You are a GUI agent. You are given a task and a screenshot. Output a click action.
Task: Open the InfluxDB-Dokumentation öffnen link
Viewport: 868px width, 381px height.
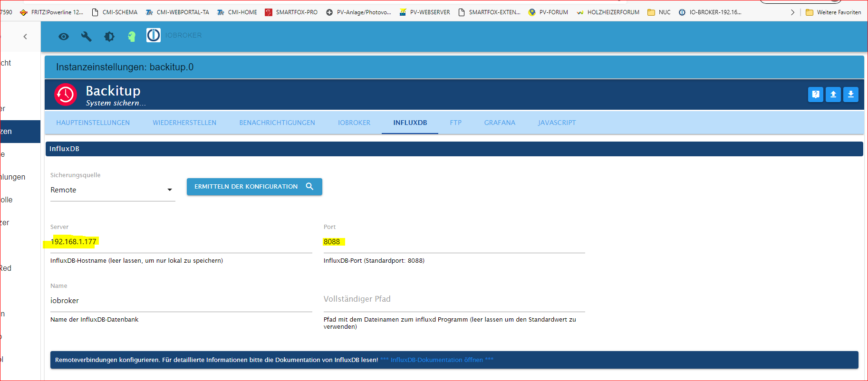coord(437,360)
